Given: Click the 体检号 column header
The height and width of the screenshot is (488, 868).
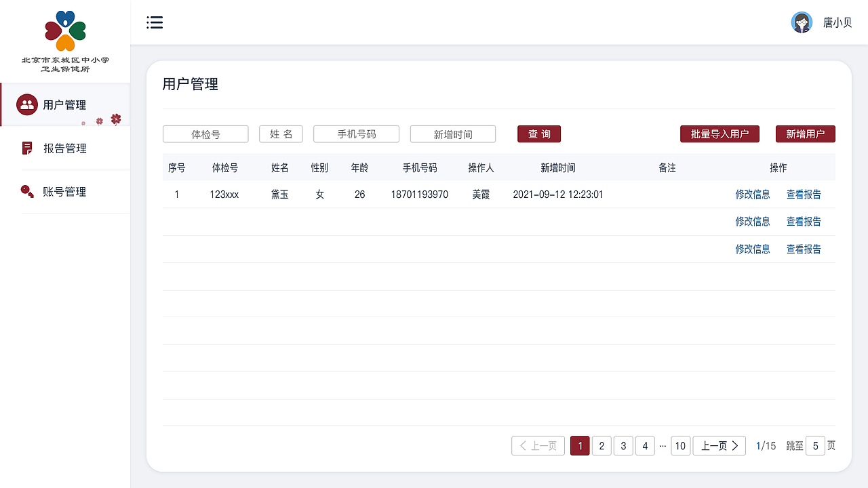Looking at the screenshot, I should [x=225, y=167].
